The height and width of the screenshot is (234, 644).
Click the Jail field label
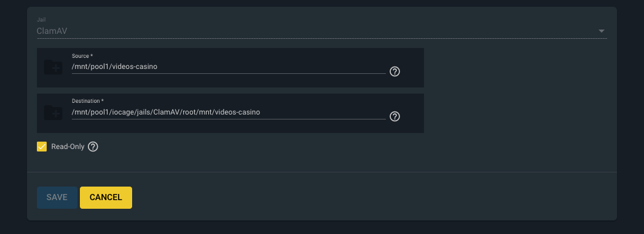click(x=41, y=20)
